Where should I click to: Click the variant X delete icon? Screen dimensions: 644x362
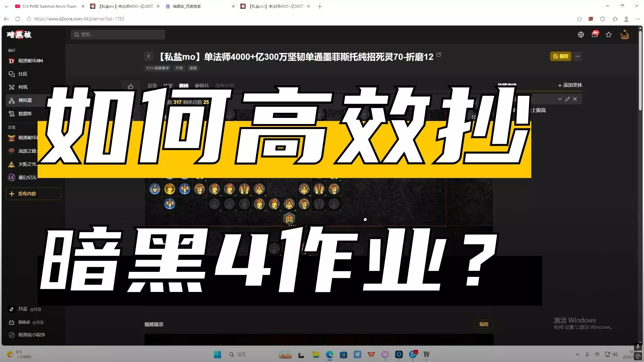[x=575, y=99]
